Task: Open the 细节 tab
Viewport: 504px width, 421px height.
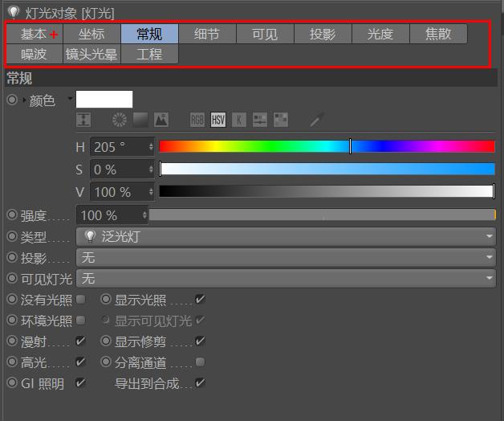Action: click(207, 34)
